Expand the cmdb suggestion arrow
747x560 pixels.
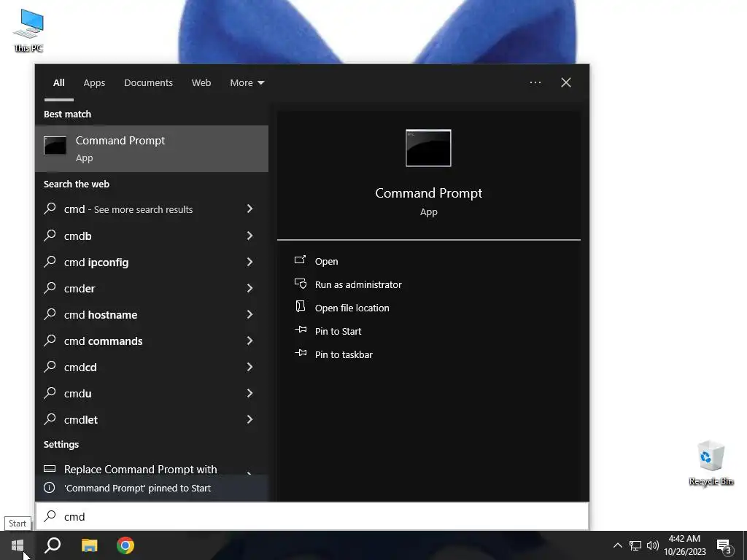(249, 236)
